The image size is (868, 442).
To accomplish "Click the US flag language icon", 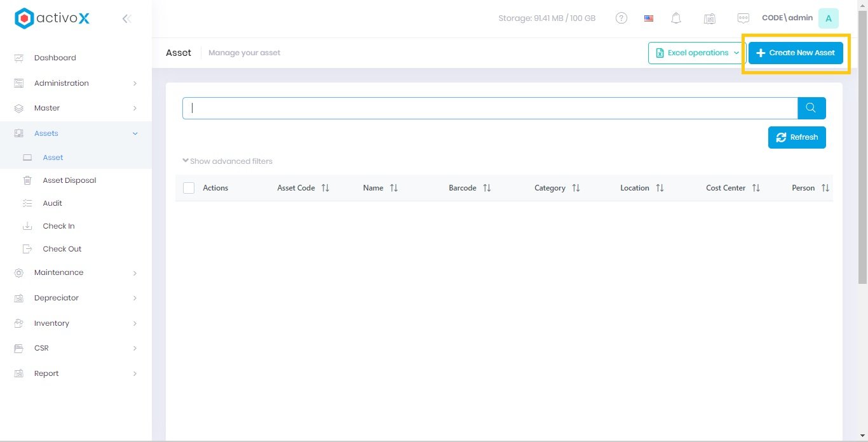I will [x=649, y=18].
